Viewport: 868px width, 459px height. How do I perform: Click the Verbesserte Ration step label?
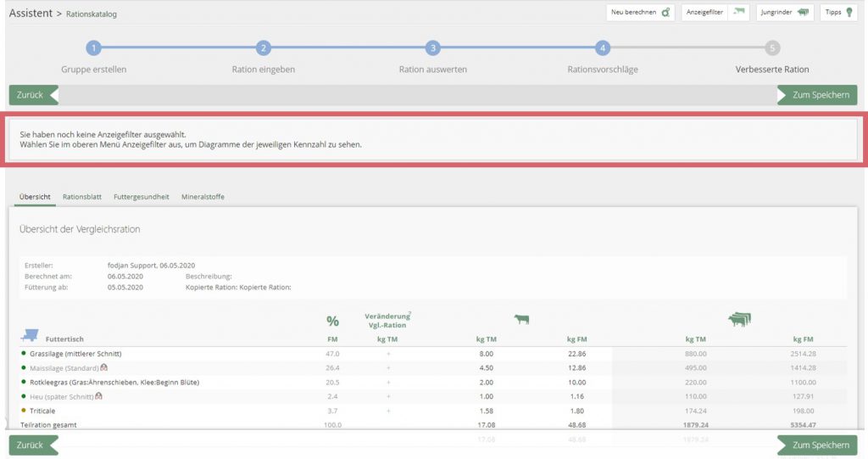[x=772, y=70]
